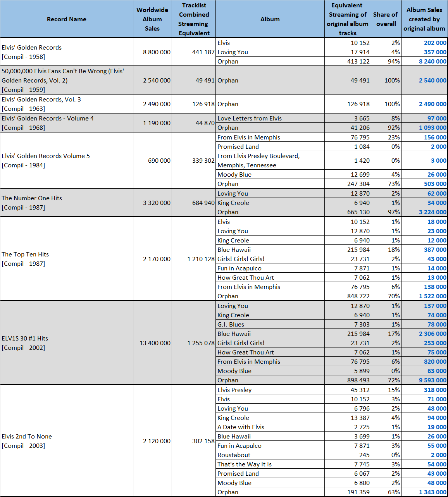Image resolution: width=448 pixels, height=497 pixels.
Task: Click the 2 306 000 album sales value
Action: click(x=424, y=334)
